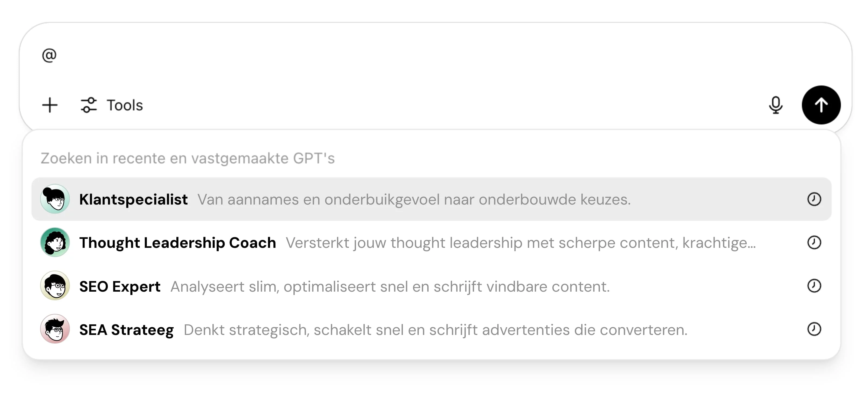Click clock icon on SEA Strateeg row
Screen dimensions: 868x408
coord(814,329)
